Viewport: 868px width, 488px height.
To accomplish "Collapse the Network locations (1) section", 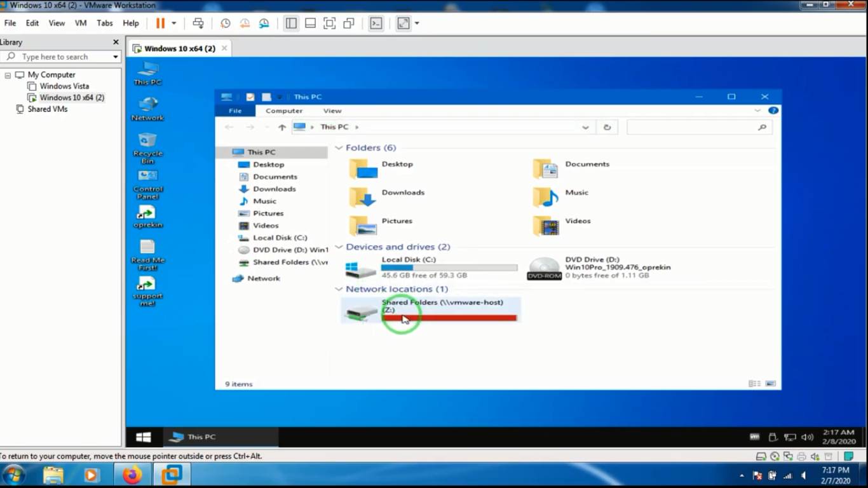I will coord(339,289).
